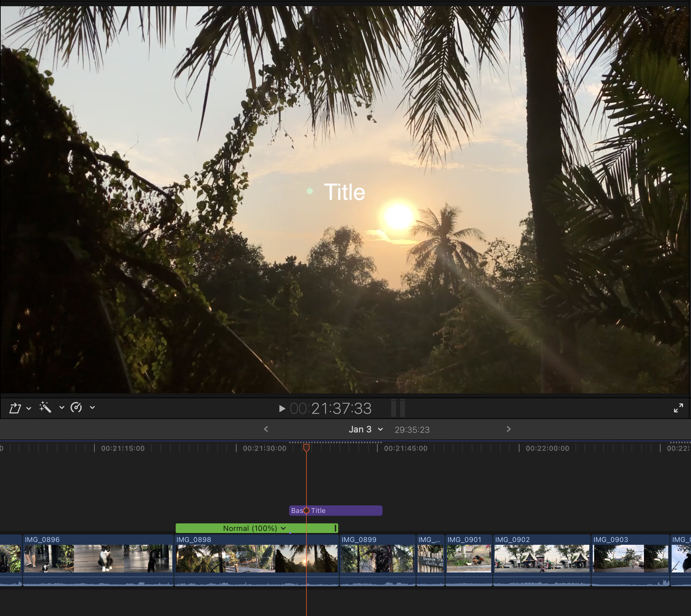The width and height of the screenshot is (691, 616).
Task: Click the retime speedometer icon
Action: pyautogui.click(x=76, y=408)
